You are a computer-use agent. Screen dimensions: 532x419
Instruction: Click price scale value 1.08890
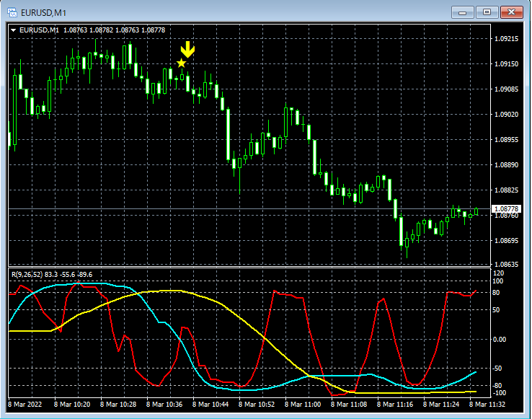[x=506, y=165]
